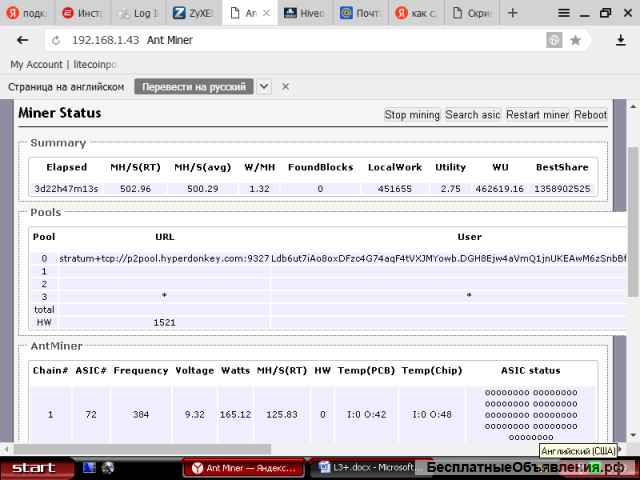640x480 pixels.
Task: Switch to the Log tab
Action: pos(139,13)
